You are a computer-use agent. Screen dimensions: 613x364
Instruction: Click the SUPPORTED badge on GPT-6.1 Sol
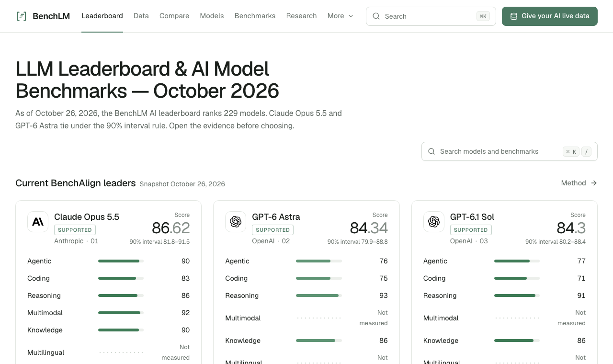point(471,230)
